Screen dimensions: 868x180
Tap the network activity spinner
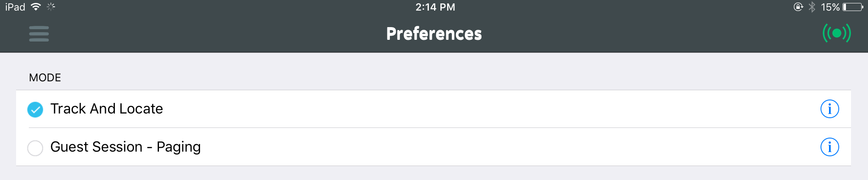(x=51, y=7)
